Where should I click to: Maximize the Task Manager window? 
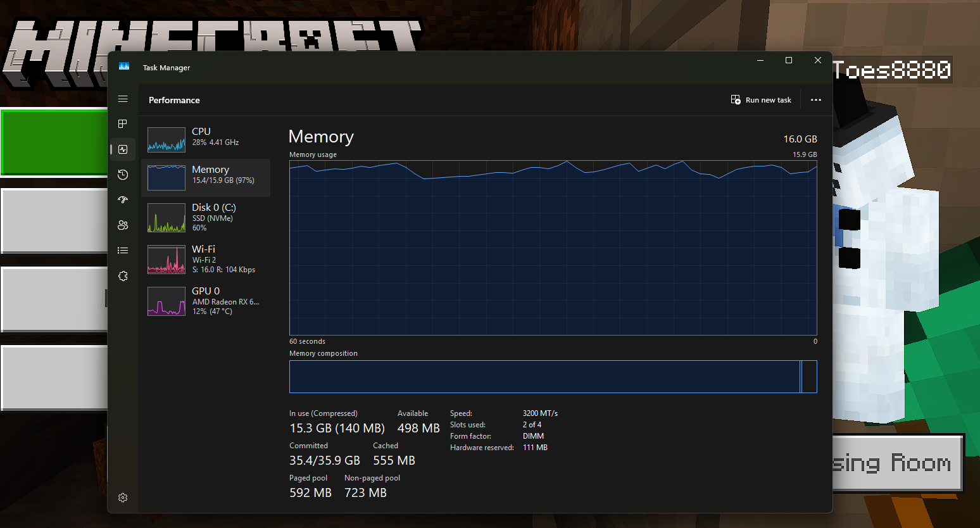pyautogui.click(x=789, y=60)
